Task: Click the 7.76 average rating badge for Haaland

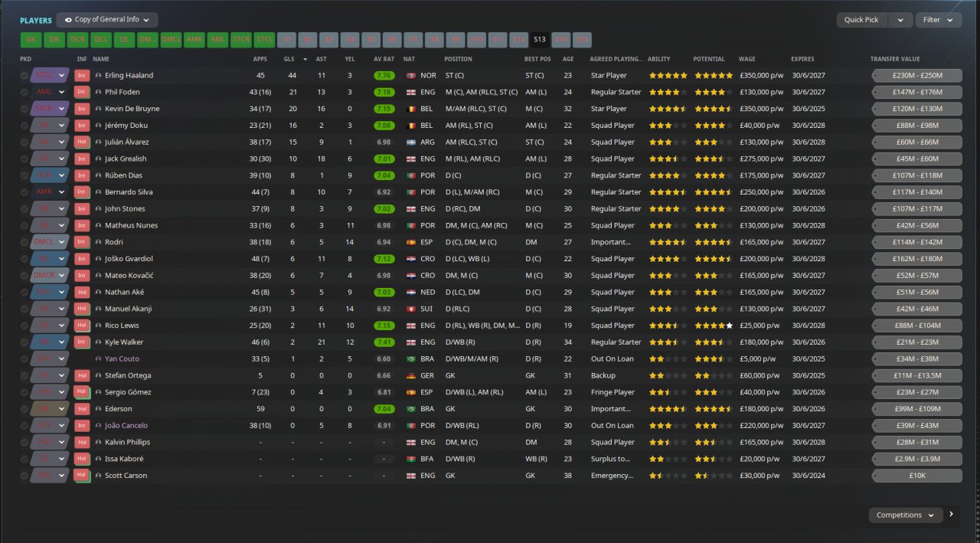Action: click(384, 75)
